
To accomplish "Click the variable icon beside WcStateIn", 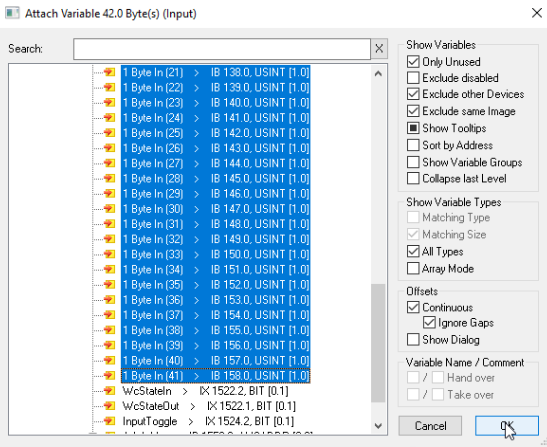I will pyautogui.click(x=110, y=391).
